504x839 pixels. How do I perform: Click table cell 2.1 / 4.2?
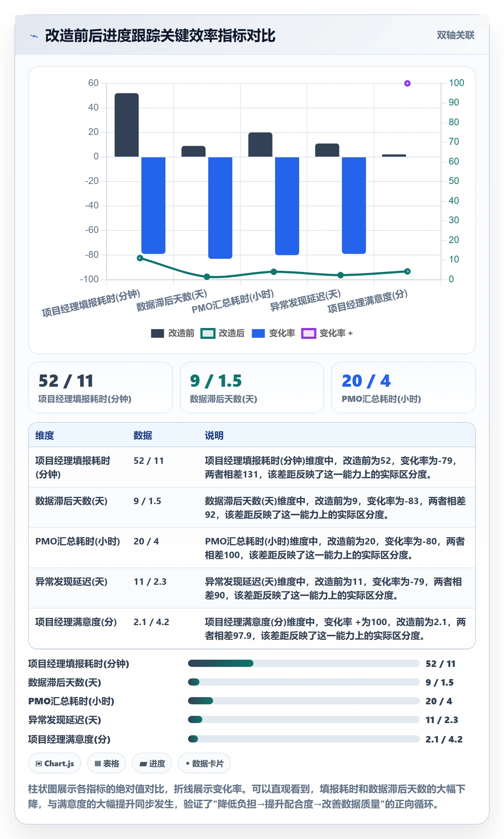point(151,622)
